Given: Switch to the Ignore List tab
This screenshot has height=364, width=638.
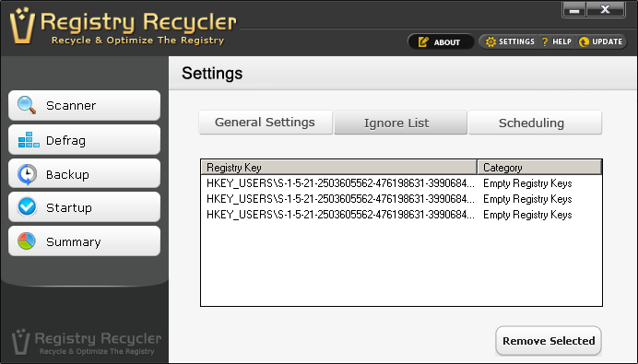Looking at the screenshot, I should point(400,123).
